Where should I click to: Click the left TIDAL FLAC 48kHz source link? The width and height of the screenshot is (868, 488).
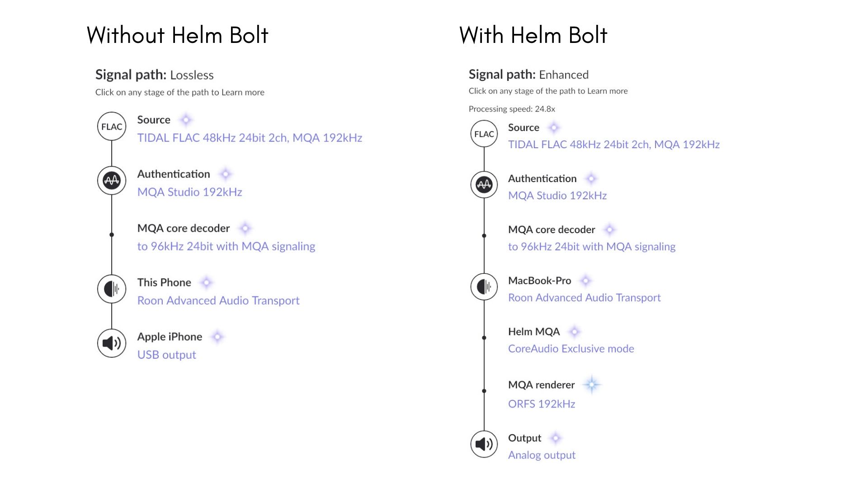(x=250, y=138)
